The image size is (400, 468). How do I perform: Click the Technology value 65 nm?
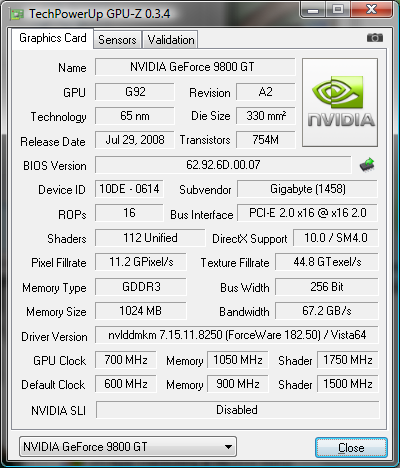[135, 116]
